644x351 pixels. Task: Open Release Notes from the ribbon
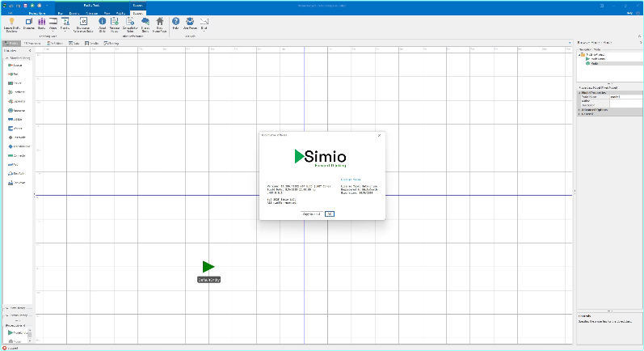(115, 24)
